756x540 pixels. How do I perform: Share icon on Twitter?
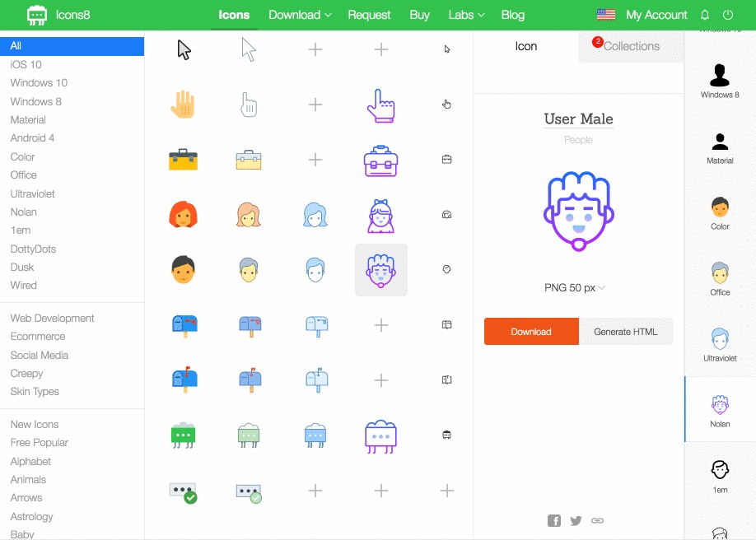click(576, 520)
